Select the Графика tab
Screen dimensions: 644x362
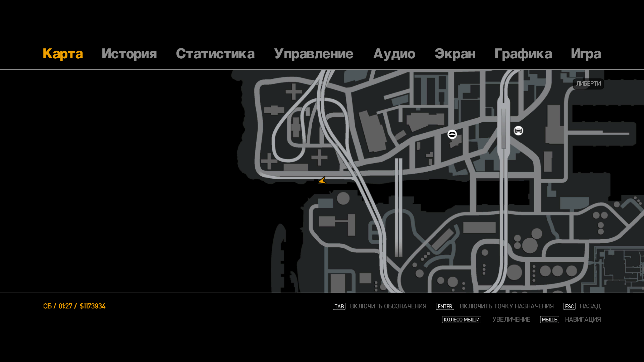point(523,54)
